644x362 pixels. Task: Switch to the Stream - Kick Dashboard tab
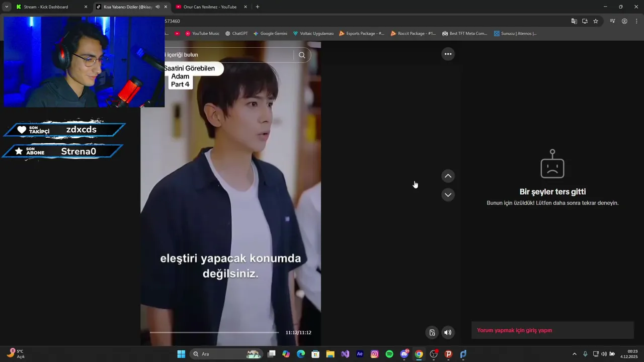coord(50,7)
